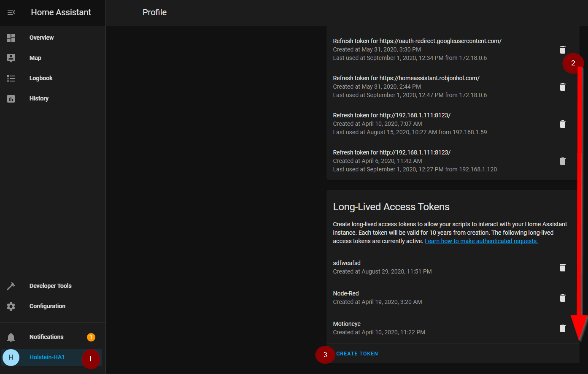Click 'Created at May 31, 2020, 3:30 PM'
Screen dimensions: 588x374
pyautogui.click(x=377, y=49)
